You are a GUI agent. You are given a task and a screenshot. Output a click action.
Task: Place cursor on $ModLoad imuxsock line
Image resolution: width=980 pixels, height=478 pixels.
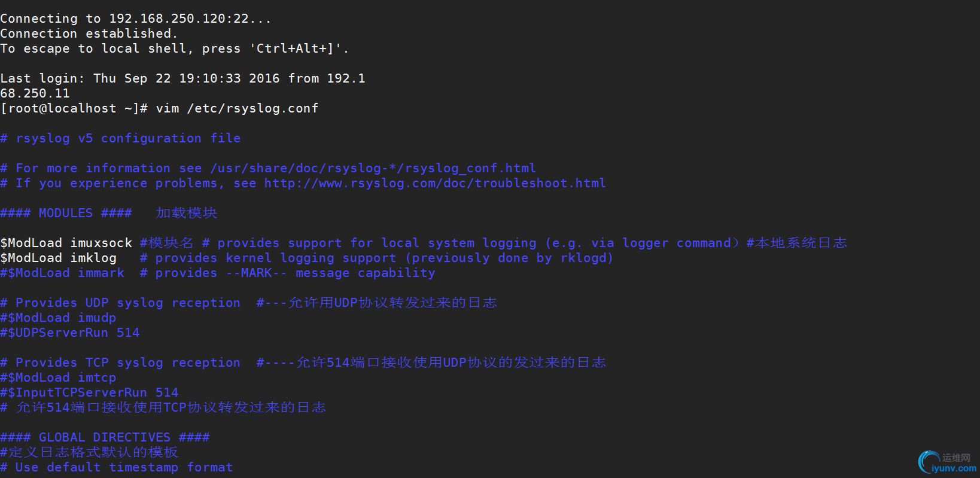pos(424,243)
